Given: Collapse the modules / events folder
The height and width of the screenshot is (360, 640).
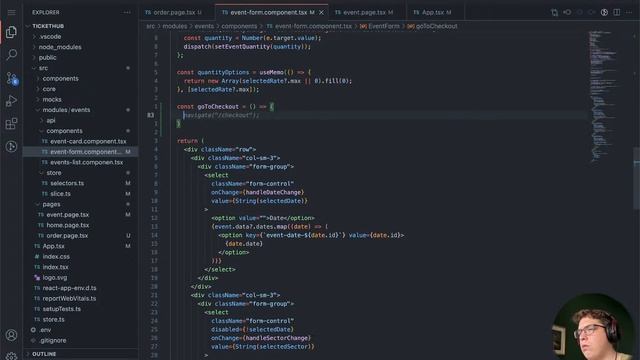Looking at the screenshot, I should [x=66, y=110].
